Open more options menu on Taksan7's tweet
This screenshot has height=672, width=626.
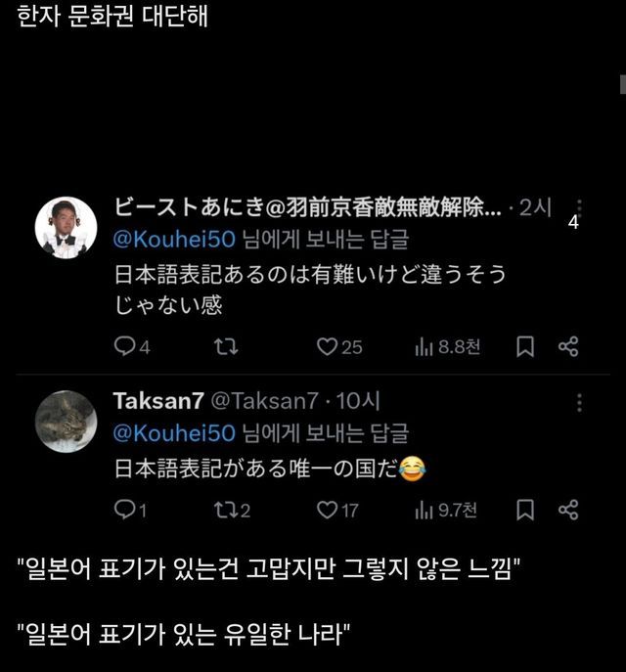(579, 402)
